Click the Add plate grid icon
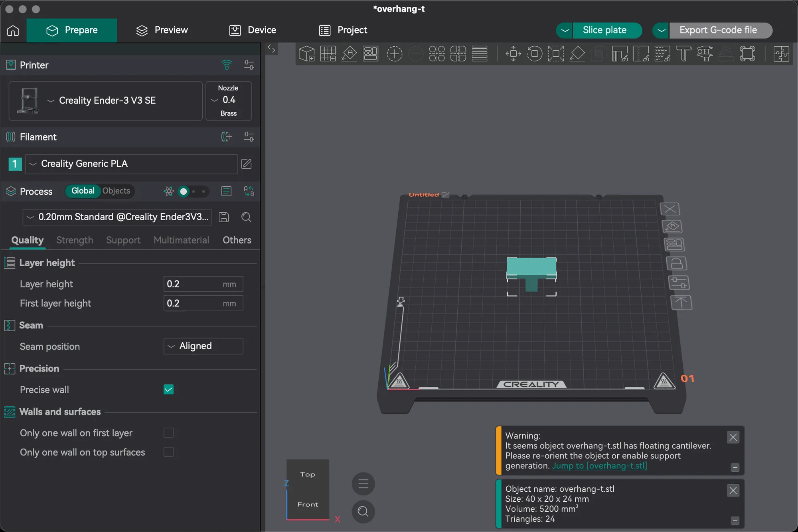Image resolution: width=798 pixels, height=532 pixels. pyautogui.click(x=328, y=53)
